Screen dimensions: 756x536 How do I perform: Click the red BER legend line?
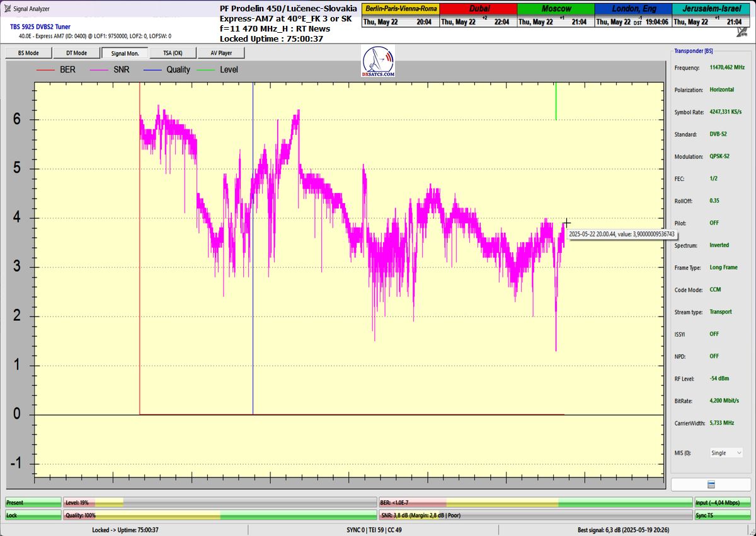tap(46, 69)
